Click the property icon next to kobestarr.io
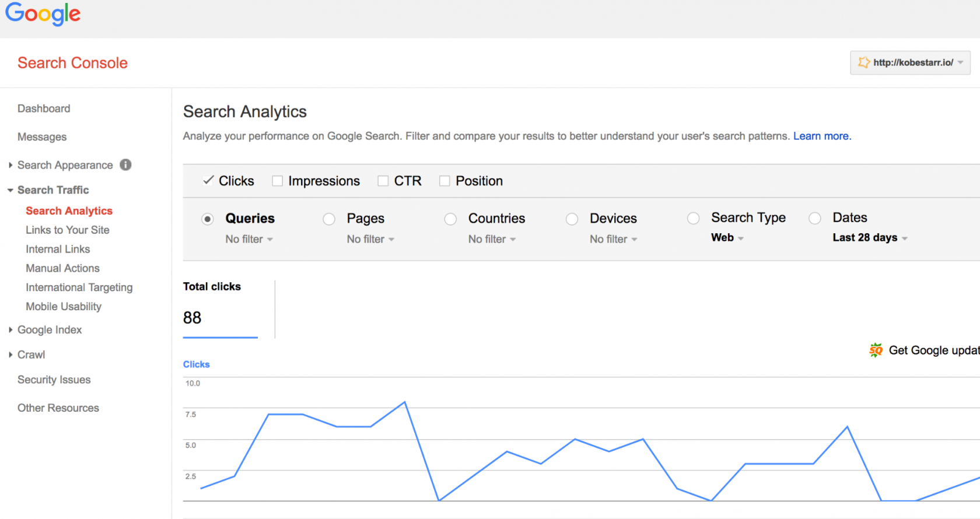Image resolution: width=980 pixels, height=519 pixels. 864,62
